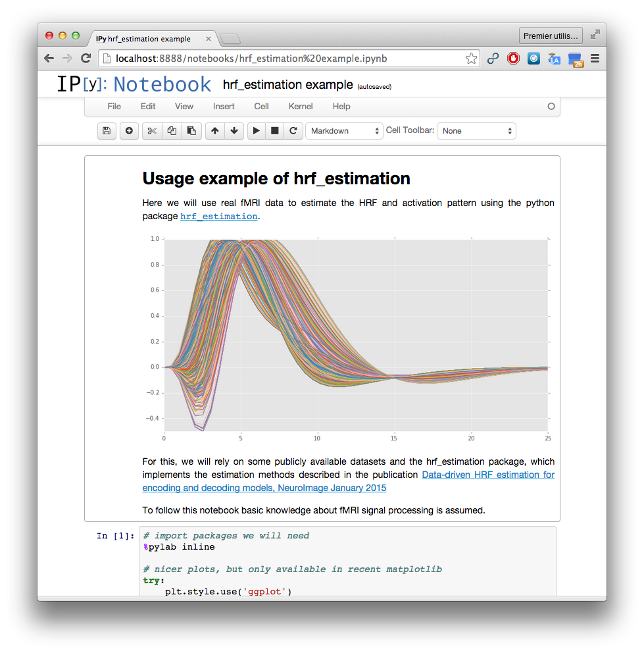Screen dimensions: 644x653
Task: Close the hrf_estimation example tab
Action: [209, 39]
